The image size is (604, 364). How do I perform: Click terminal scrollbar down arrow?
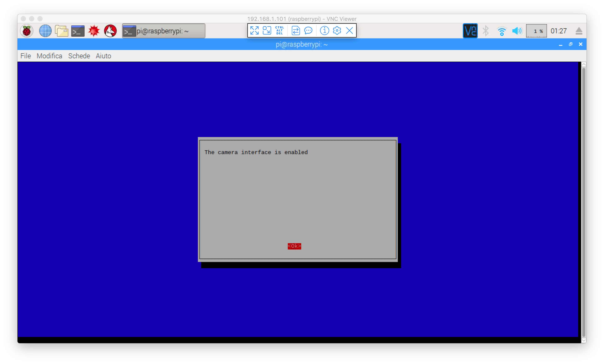pyautogui.click(x=584, y=340)
